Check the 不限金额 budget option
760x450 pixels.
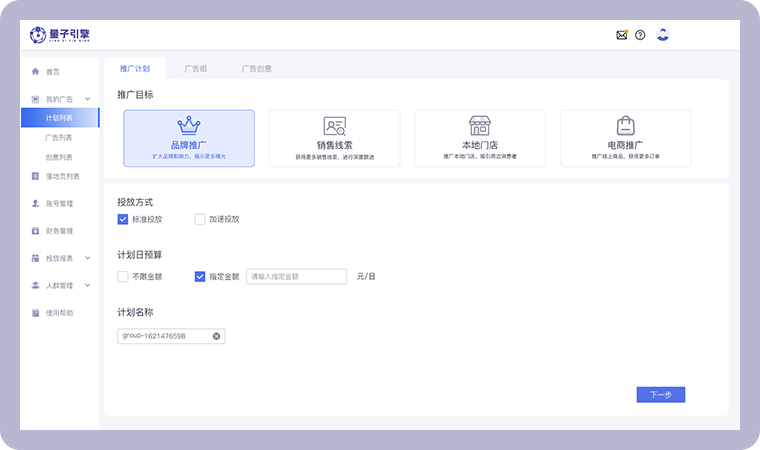coord(123,276)
